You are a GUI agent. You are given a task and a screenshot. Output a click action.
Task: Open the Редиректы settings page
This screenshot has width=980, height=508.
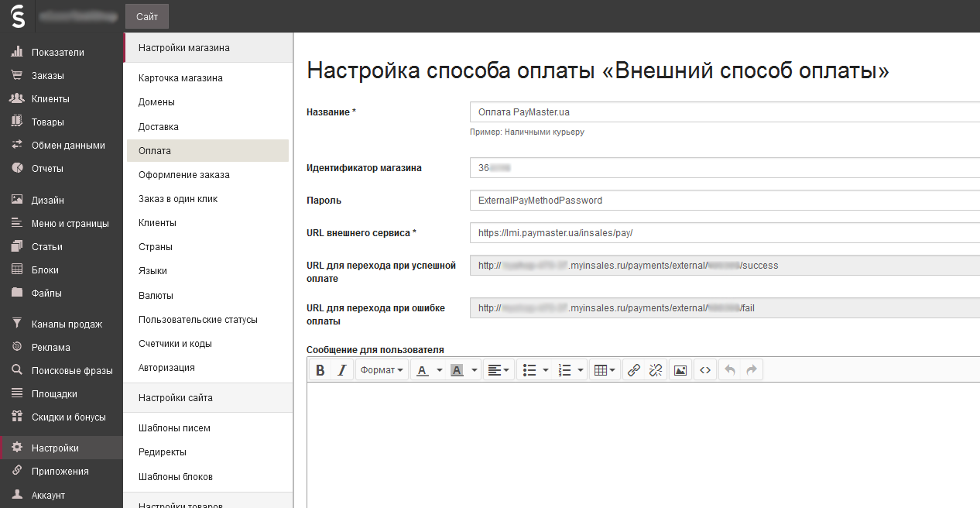click(x=163, y=452)
